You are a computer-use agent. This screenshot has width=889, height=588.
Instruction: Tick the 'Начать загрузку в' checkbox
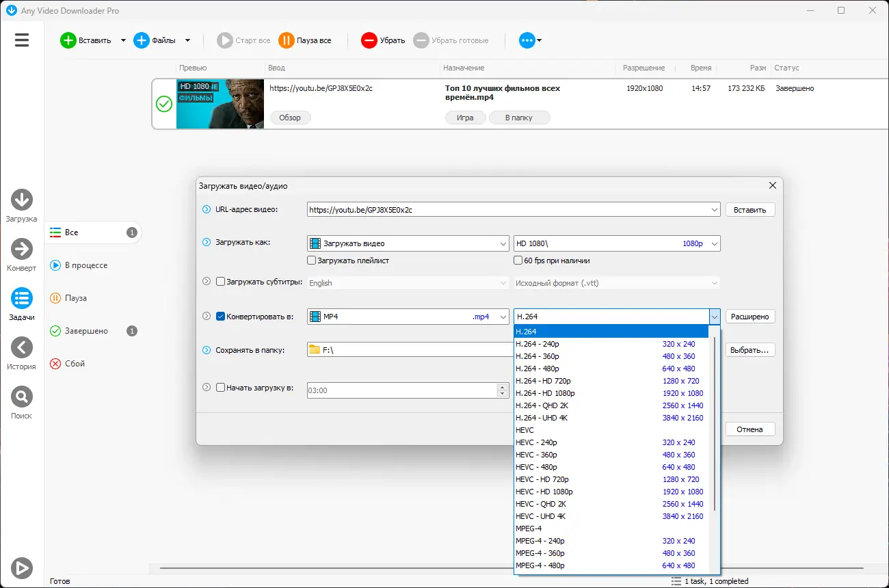coord(220,387)
